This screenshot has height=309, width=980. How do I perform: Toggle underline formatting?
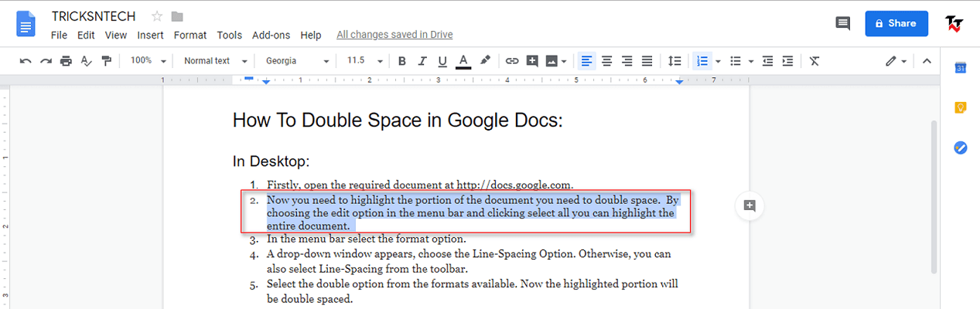(x=442, y=61)
